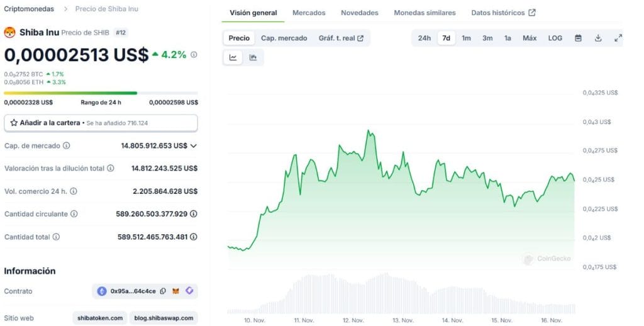Viewport: 644px width, 326px height.
Task: Open Gráf. t. real chart option
Action: coord(341,38)
